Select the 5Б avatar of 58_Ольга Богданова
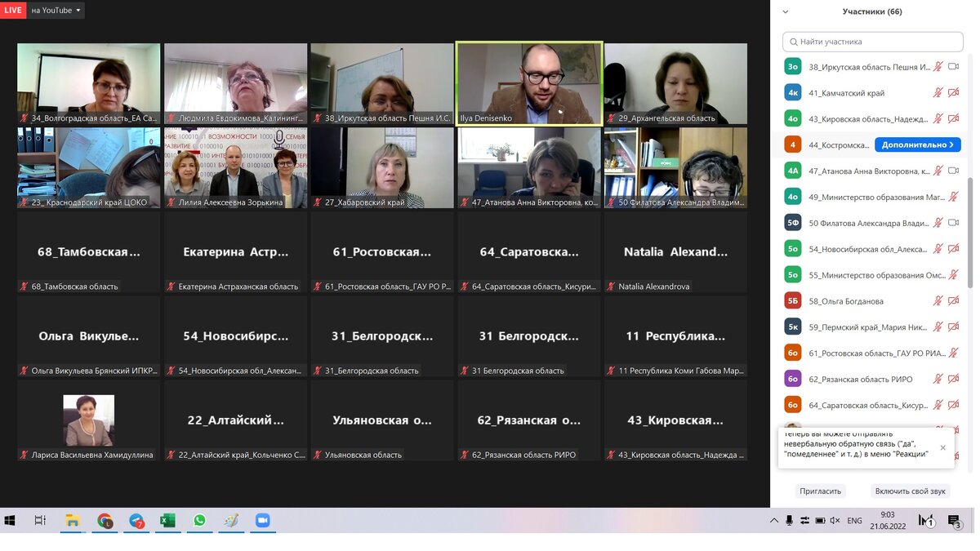The image size is (980, 551). (x=792, y=301)
